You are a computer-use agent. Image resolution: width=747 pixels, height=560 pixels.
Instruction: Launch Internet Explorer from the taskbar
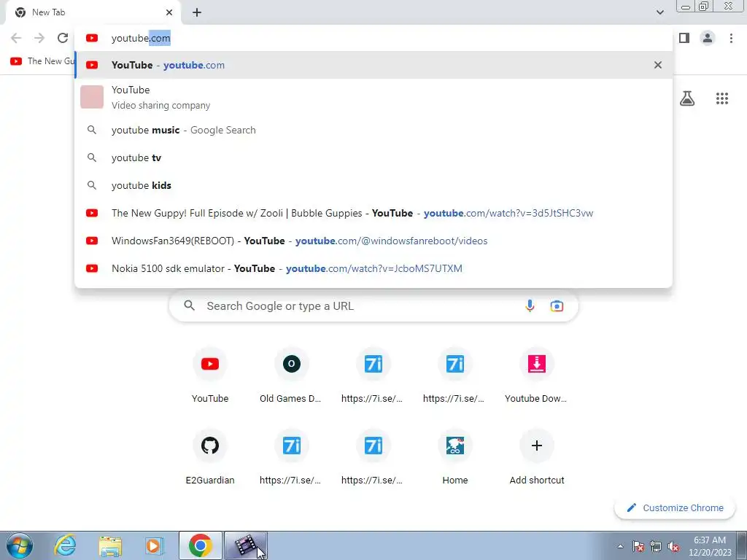point(65,545)
